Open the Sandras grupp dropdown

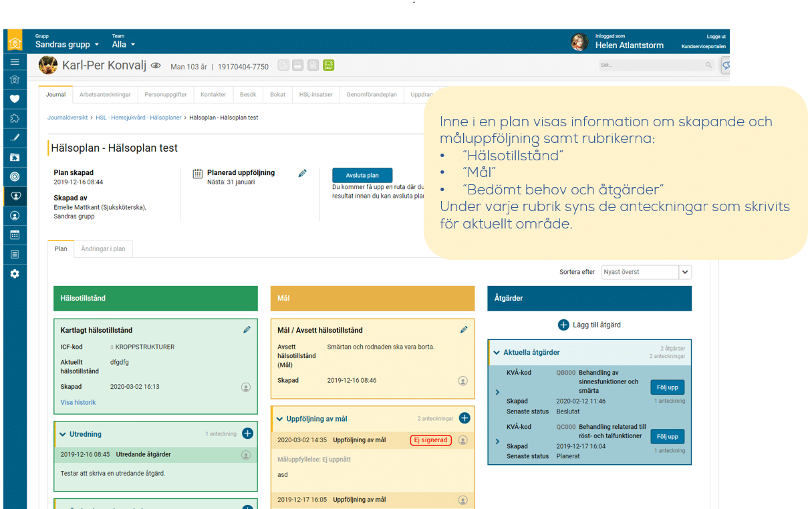click(x=67, y=45)
